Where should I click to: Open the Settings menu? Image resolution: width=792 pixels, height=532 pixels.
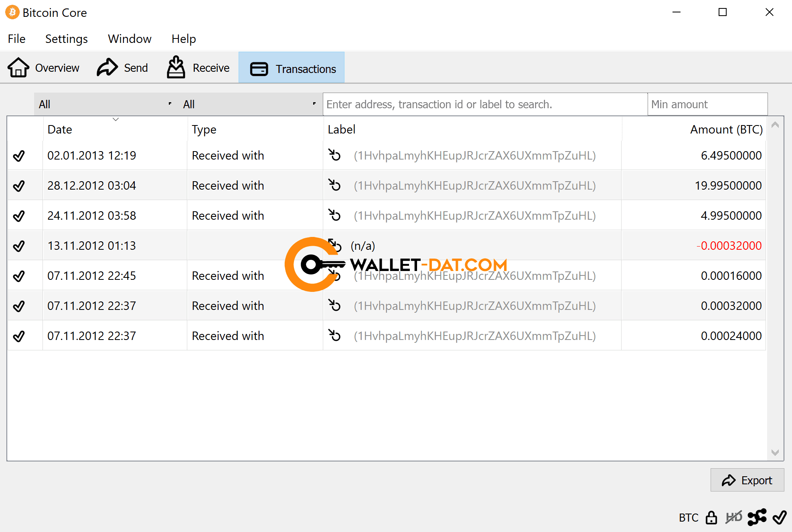pyautogui.click(x=66, y=38)
